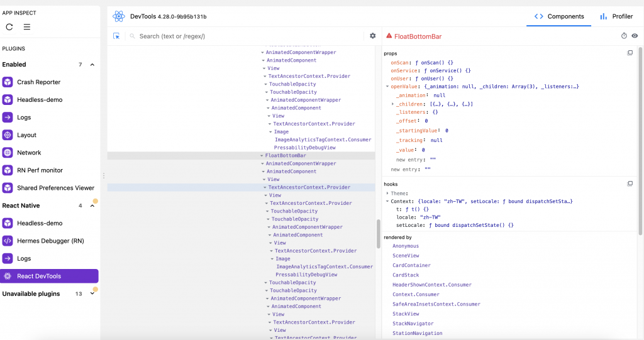Click the _startingValue value
The height and width of the screenshot is (340, 644).
(447, 131)
